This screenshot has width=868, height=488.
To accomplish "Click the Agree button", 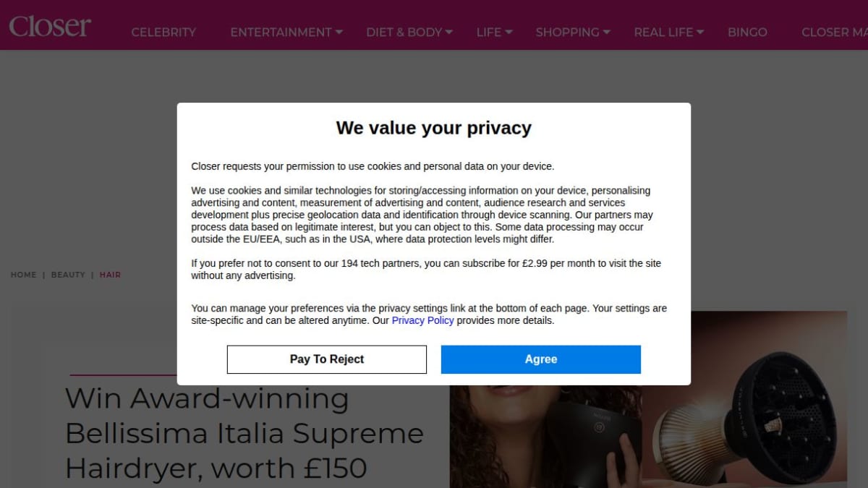I will (541, 359).
